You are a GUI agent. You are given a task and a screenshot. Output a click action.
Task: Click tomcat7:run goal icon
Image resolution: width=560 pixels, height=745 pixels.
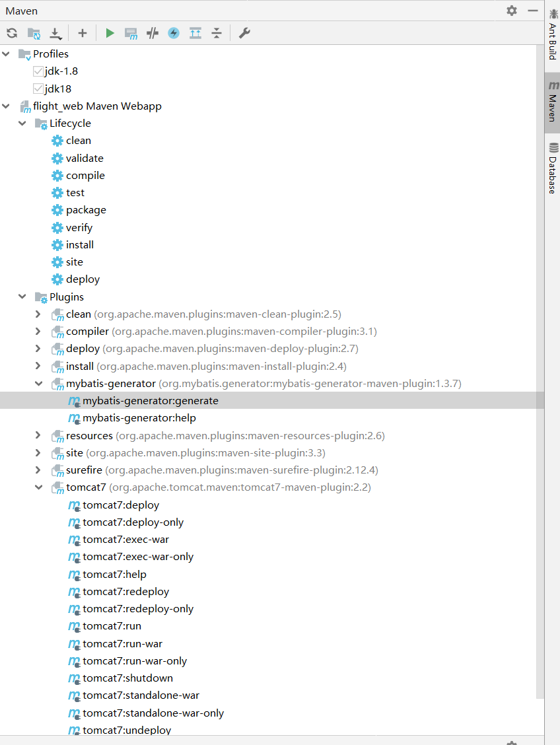click(74, 627)
